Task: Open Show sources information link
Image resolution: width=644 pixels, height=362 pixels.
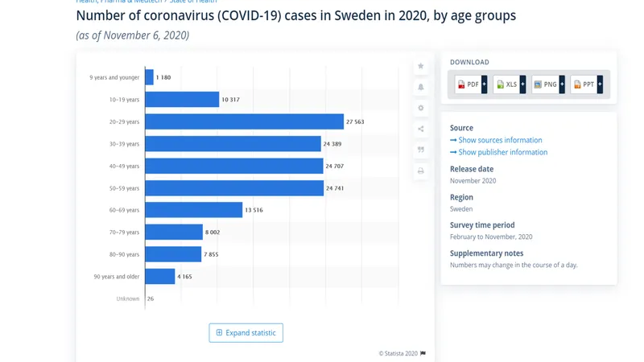Action: [x=500, y=140]
